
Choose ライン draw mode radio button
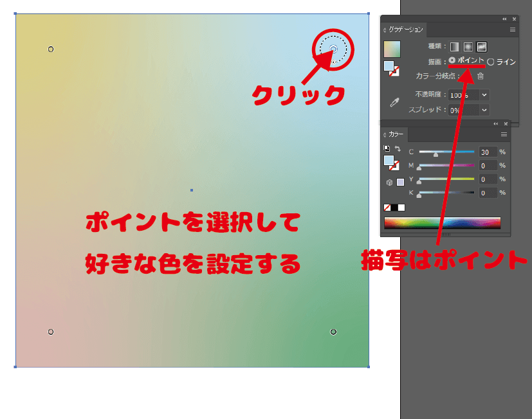tap(491, 62)
